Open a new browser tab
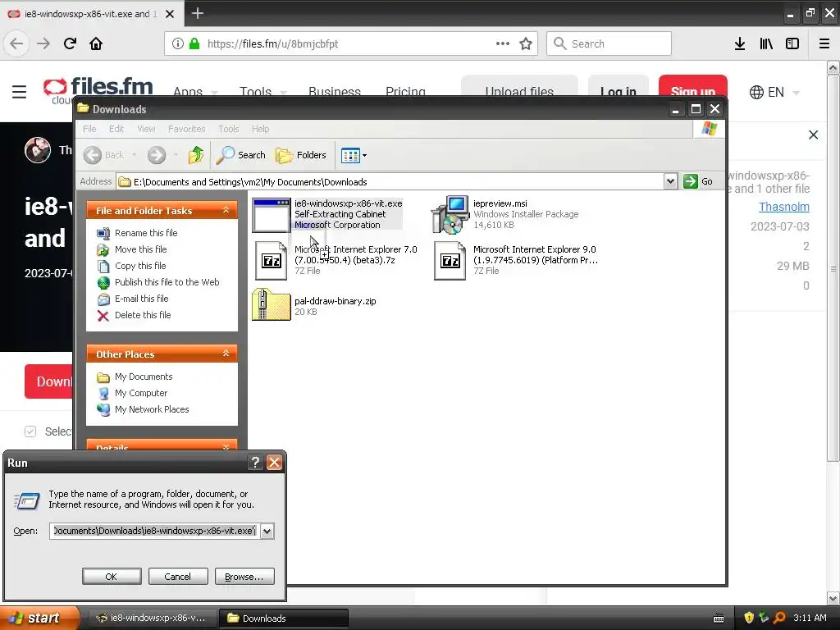The height and width of the screenshot is (630, 840). (x=197, y=13)
